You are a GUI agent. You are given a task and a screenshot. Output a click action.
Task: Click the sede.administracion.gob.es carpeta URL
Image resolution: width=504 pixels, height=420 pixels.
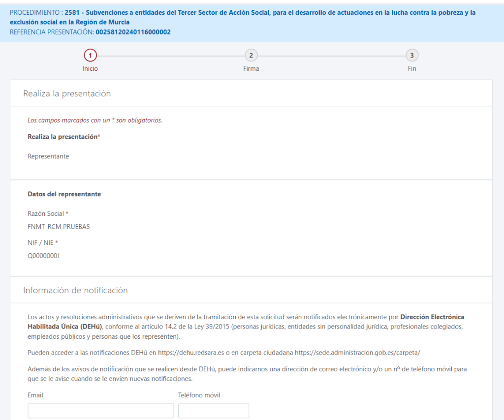pos(357,353)
